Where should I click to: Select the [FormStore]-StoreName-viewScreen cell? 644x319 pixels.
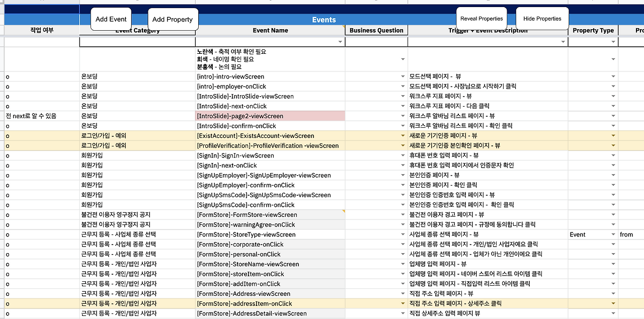[270, 264]
